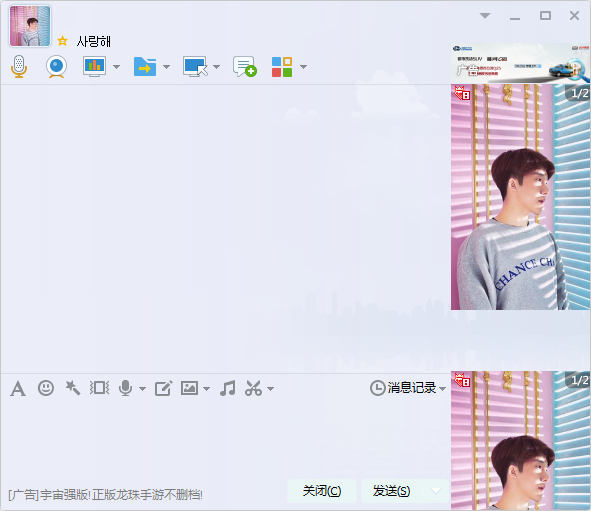Open the remote desktop control icon
The width and height of the screenshot is (591, 511).
195,67
